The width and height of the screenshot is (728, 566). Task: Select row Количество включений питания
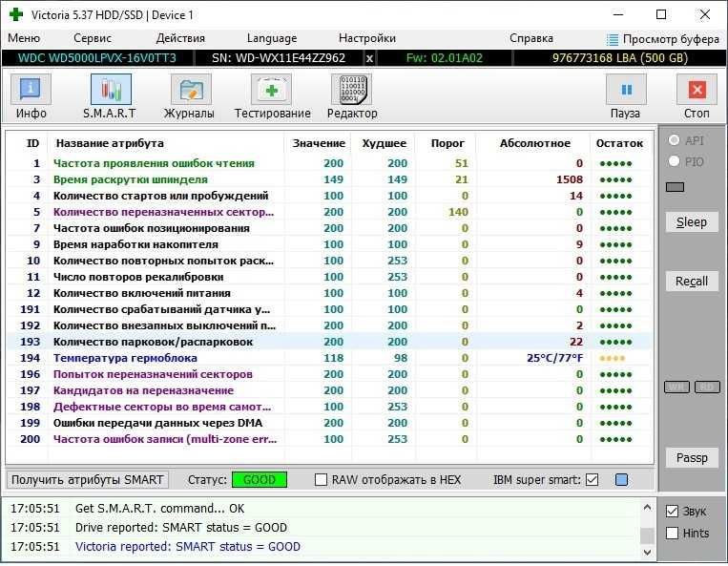pyautogui.click(x=329, y=293)
